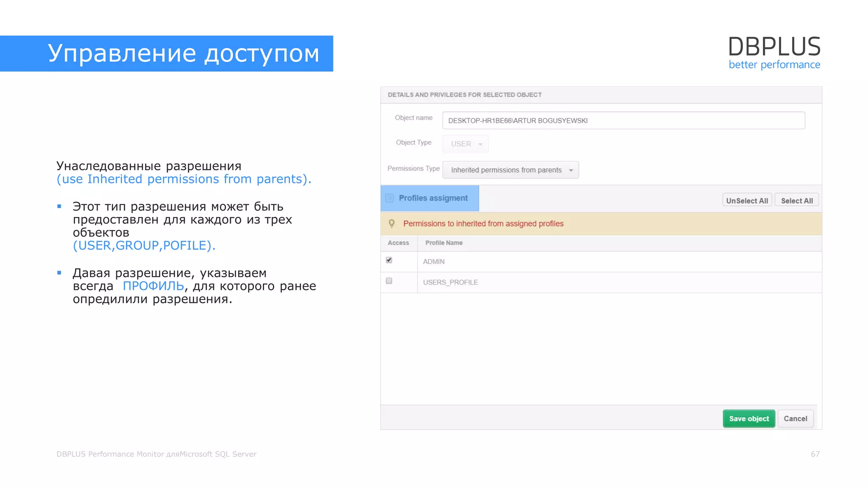
Task: Click the Profiles assigment tab icon
Action: click(x=389, y=198)
